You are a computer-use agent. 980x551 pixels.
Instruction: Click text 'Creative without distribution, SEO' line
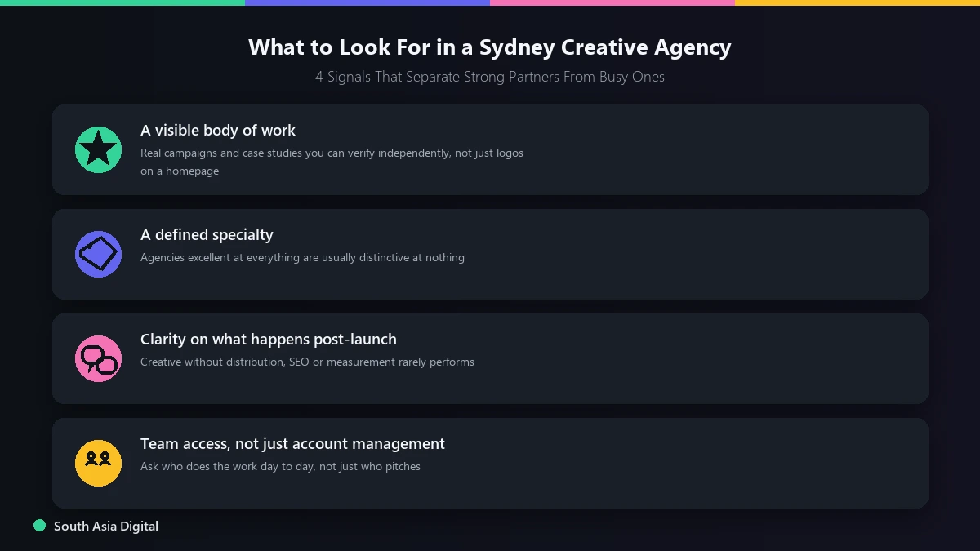(307, 362)
